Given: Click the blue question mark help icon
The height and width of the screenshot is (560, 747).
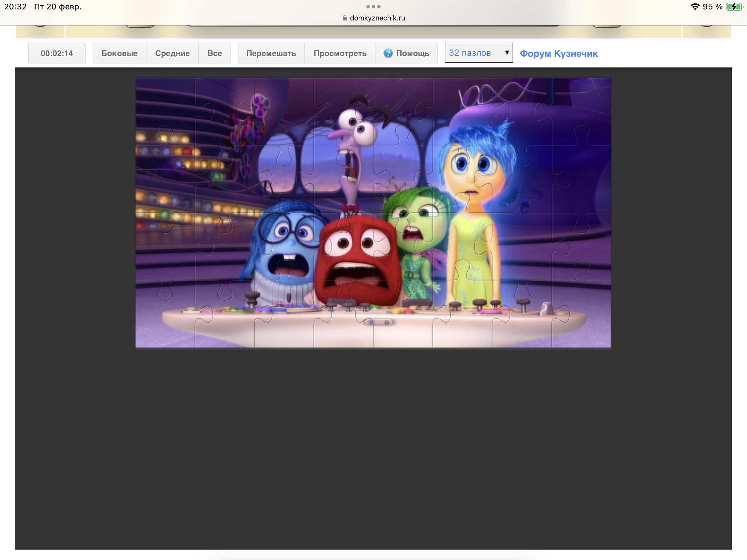Looking at the screenshot, I should tap(388, 53).
